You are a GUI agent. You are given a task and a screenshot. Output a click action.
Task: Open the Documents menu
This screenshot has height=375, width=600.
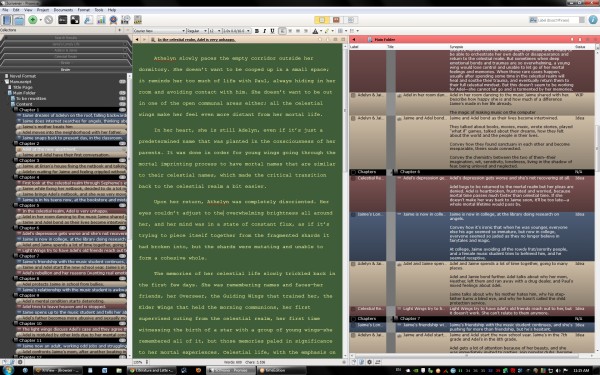point(63,10)
